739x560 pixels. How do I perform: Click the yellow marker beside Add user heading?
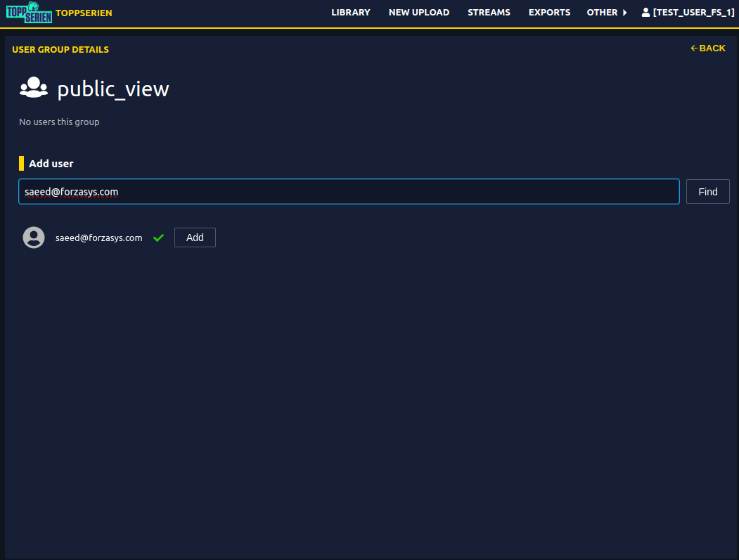pyautogui.click(x=21, y=163)
